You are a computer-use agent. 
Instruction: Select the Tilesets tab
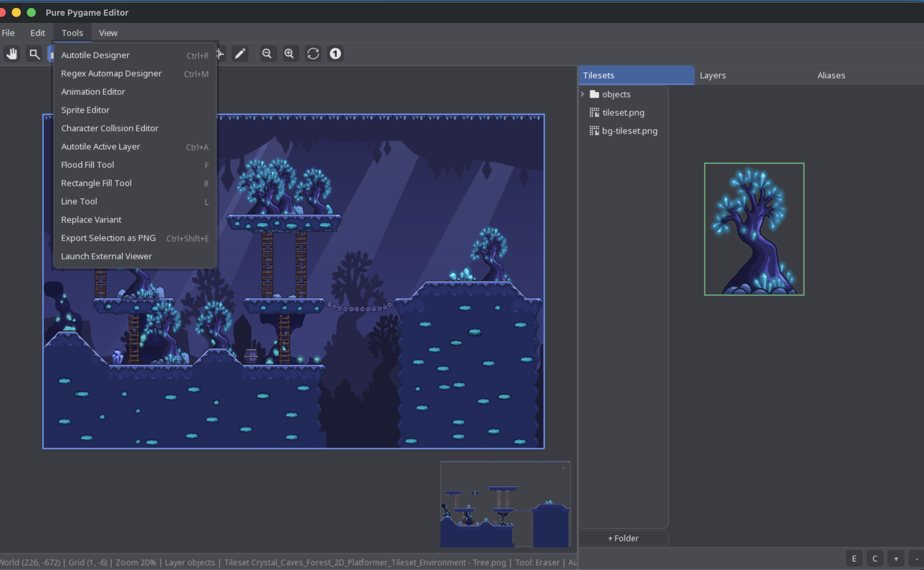637,75
